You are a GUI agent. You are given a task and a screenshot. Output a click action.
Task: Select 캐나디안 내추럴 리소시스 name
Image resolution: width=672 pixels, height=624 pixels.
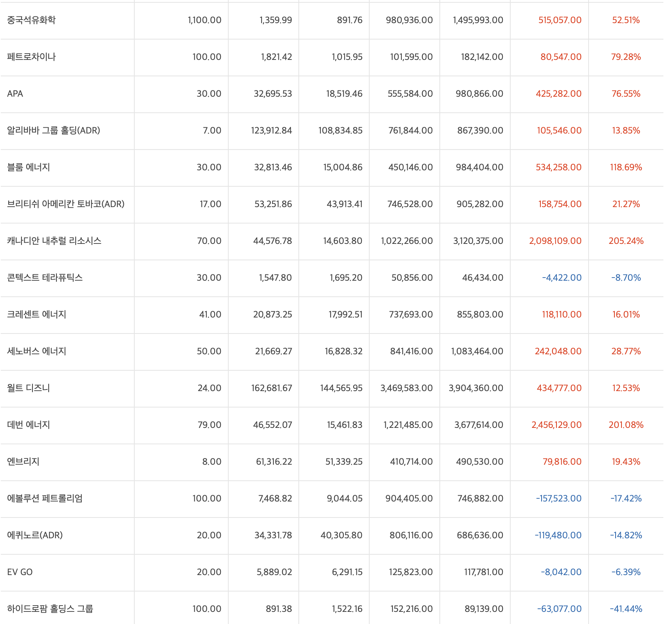point(54,241)
